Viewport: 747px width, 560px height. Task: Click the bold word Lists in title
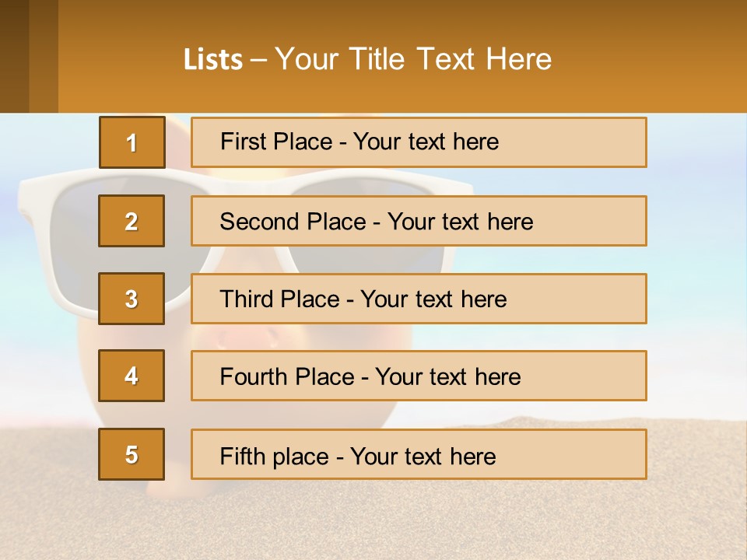pyautogui.click(x=213, y=60)
